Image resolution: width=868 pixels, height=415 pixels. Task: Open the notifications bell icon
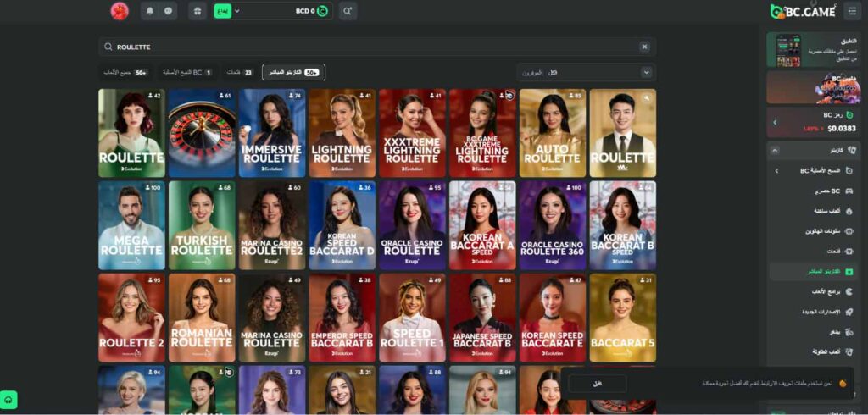tap(150, 10)
